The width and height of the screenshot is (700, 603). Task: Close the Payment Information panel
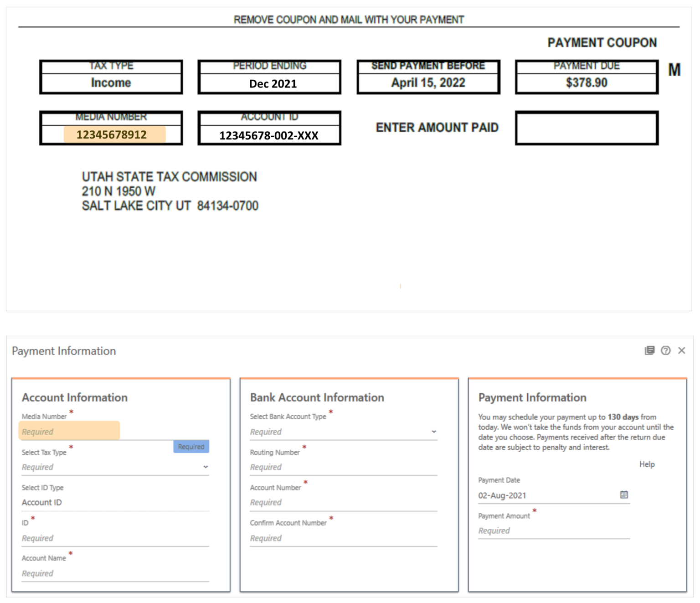pyautogui.click(x=681, y=350)
